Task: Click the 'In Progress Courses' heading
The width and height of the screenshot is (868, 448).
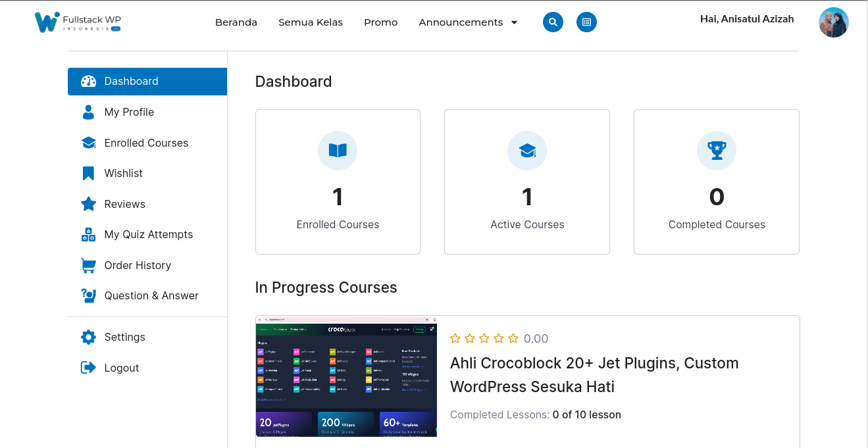Action: [x=326, y=287]
